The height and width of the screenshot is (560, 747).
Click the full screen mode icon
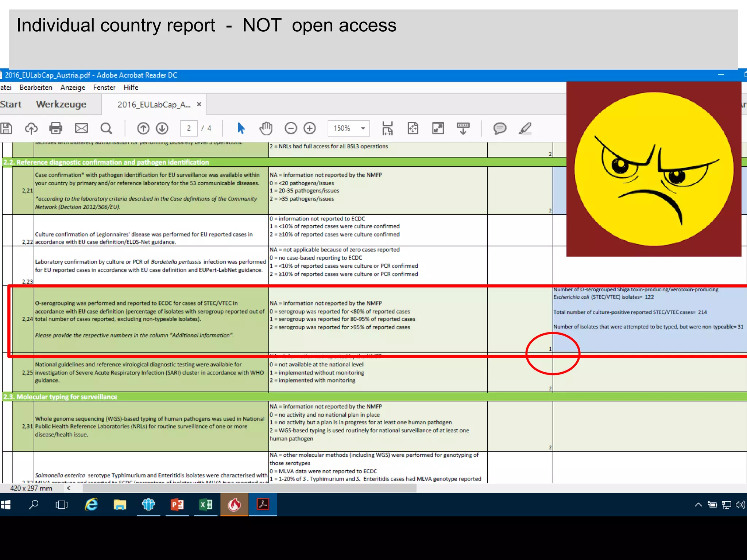pos(438,128)
